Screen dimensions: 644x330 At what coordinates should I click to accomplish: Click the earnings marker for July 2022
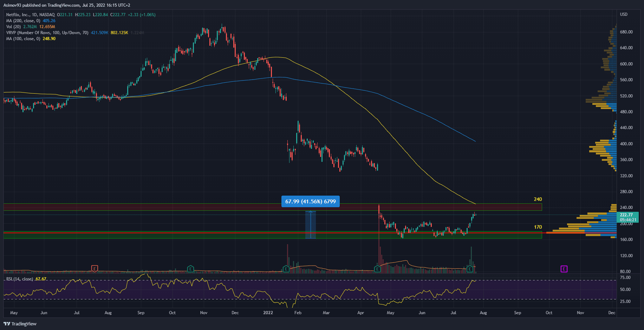[470, 269]
